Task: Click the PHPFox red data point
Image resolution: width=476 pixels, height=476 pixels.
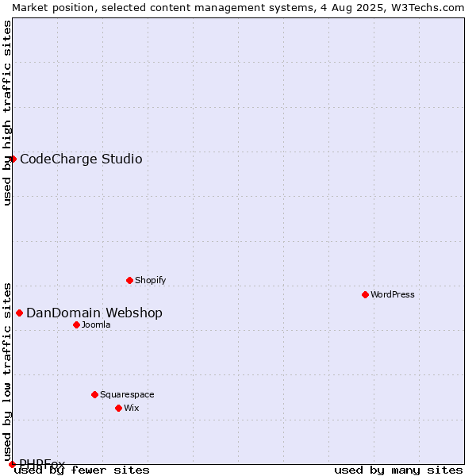Action: (12, 464)
